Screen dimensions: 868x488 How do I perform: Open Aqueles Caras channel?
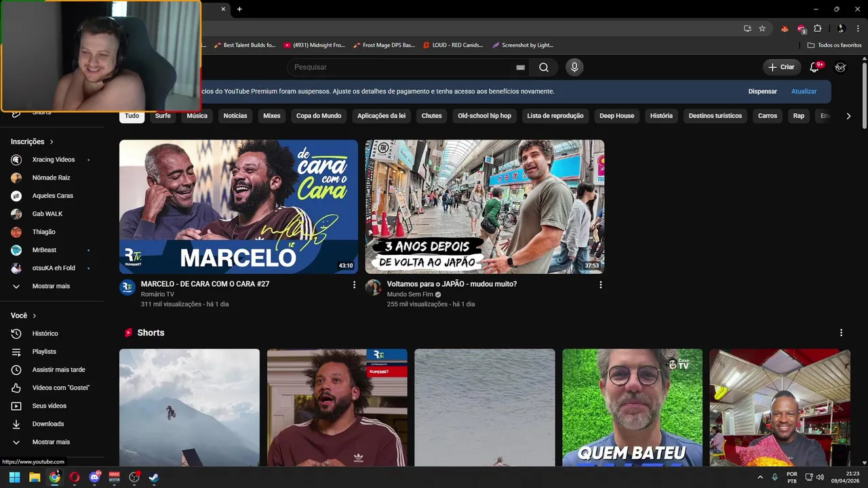(x=52, y=196)
